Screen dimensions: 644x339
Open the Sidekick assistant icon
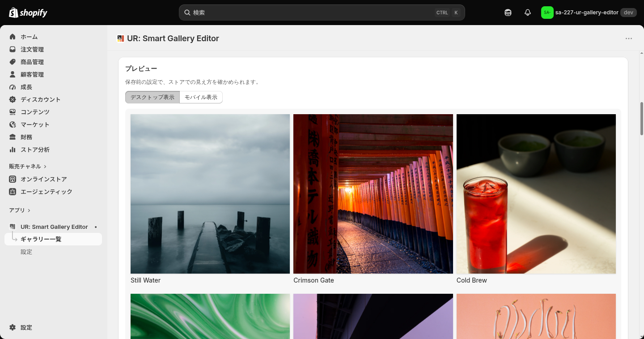[x=508, y=13]
